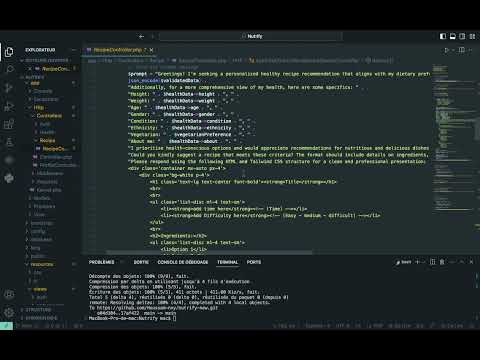Close RecipeCon... in open editors list
This screenshot has height=360, width=480.
pos(30,69)
